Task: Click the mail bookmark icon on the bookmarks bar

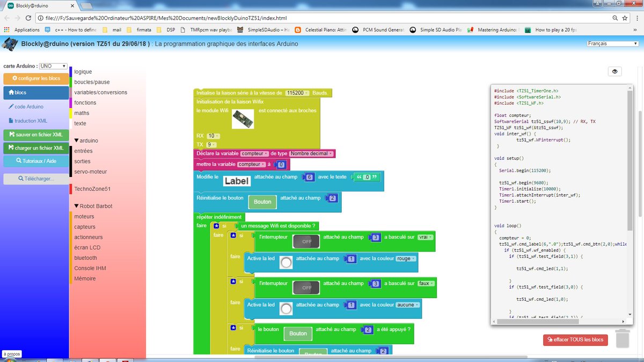Action: click(106, 30)
